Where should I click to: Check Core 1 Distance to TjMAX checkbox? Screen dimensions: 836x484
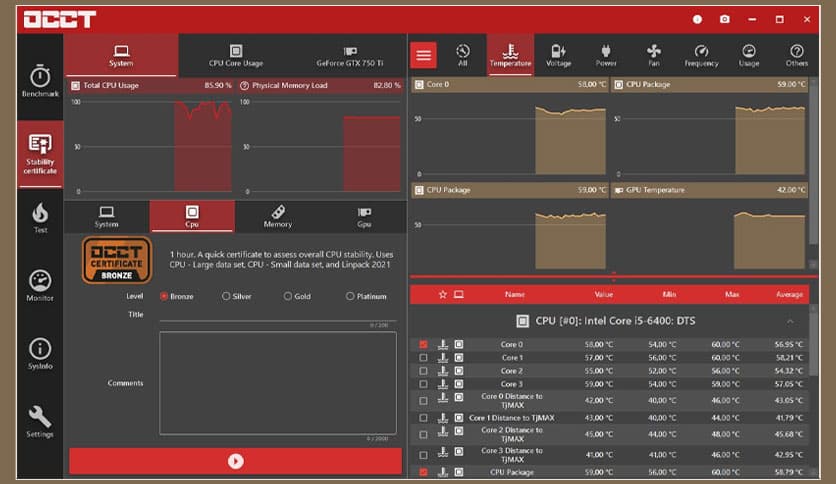(x=423, y=418)
